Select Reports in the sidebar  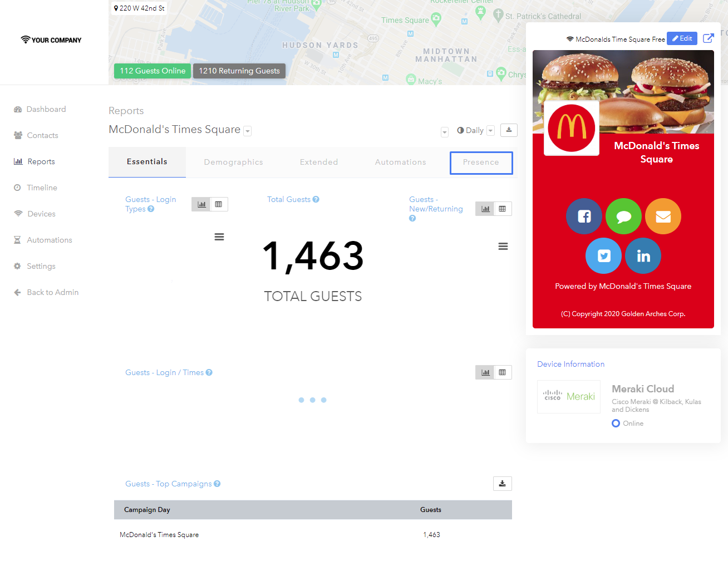[34, 161]
